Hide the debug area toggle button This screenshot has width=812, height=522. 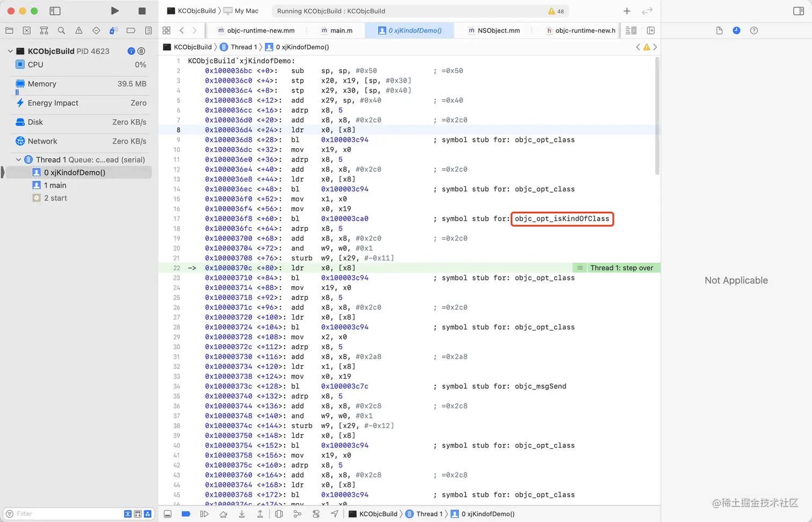point(168,514)
